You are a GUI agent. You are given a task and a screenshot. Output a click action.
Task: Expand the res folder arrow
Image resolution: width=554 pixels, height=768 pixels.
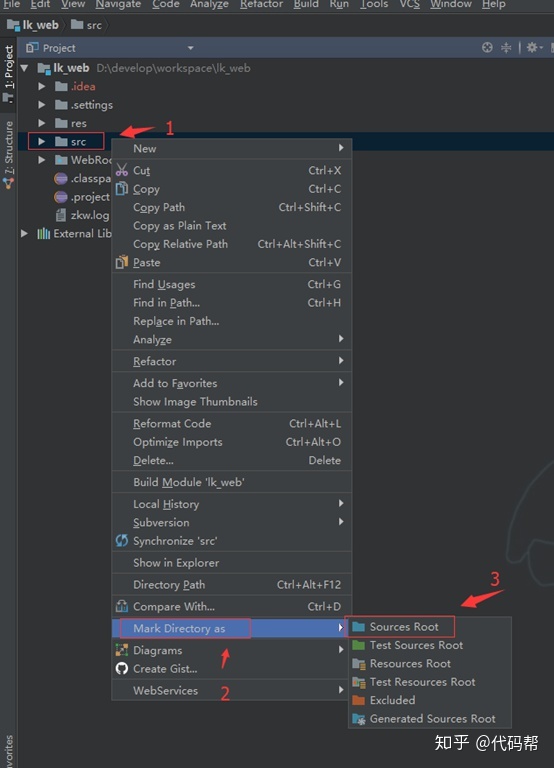point(42,123)
